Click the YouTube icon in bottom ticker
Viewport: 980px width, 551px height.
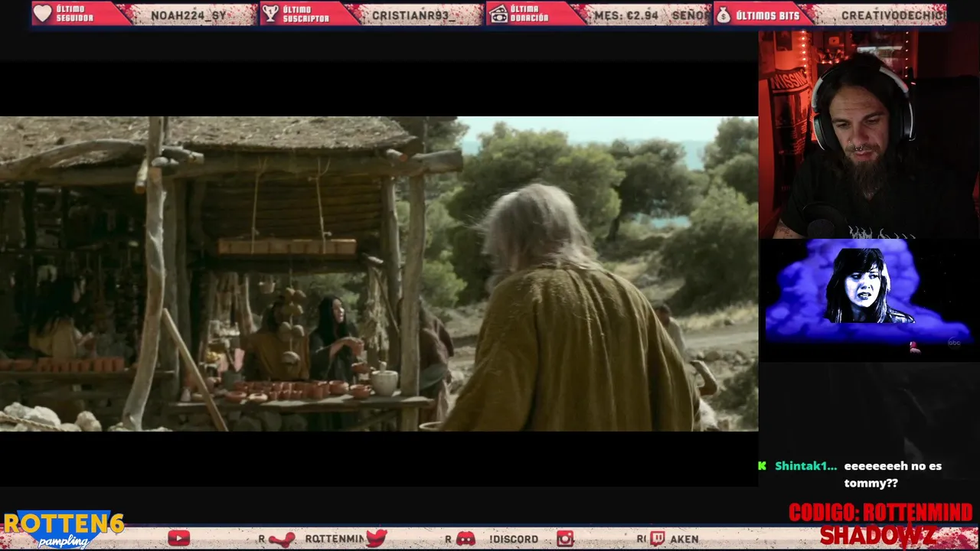(x=178, y=539)
